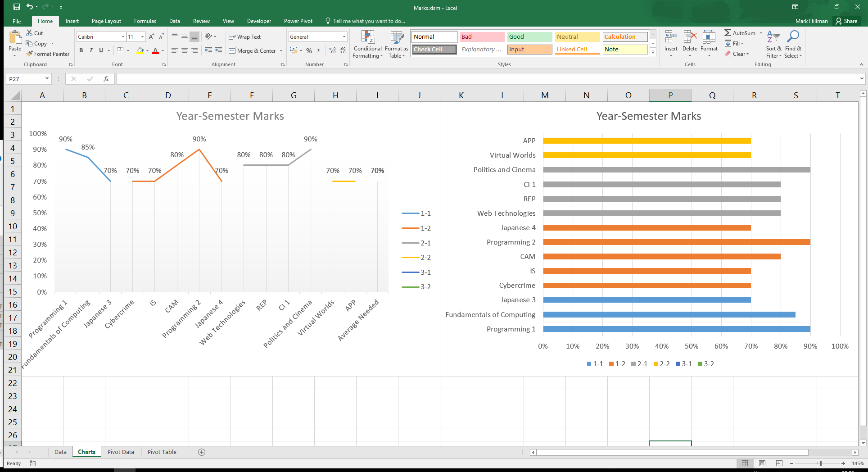Open Format as Table gallery

coord(396,44)
